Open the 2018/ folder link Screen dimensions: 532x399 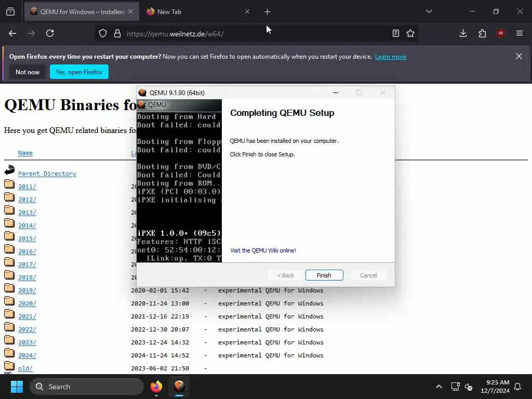[27, 277]
